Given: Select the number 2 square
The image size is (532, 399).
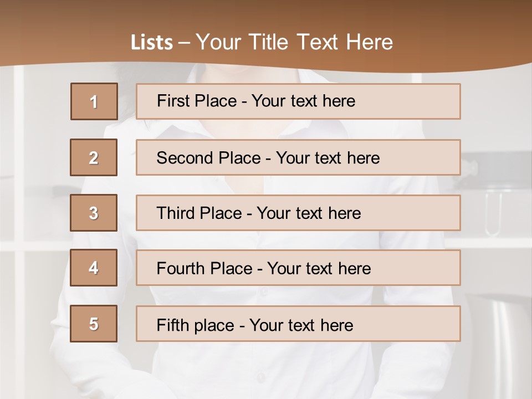Looking at the screenshot, I should (94, 157).
